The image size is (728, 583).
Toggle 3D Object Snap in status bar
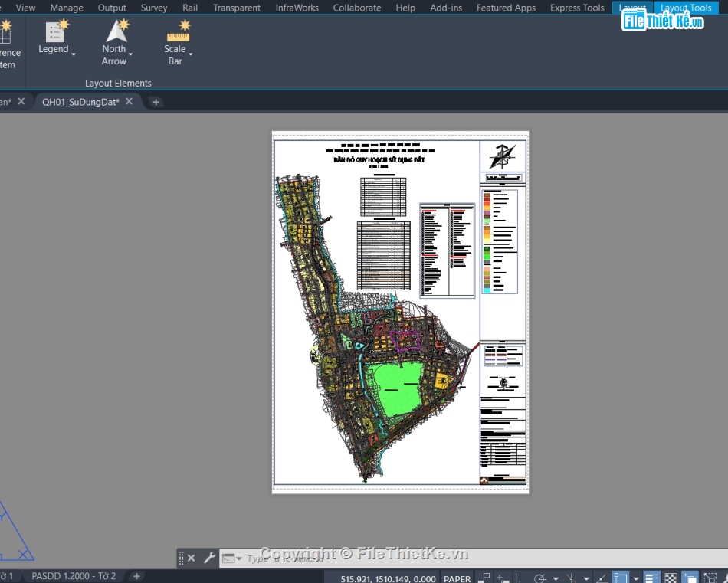pyautogui.click(x=710, y=578)
